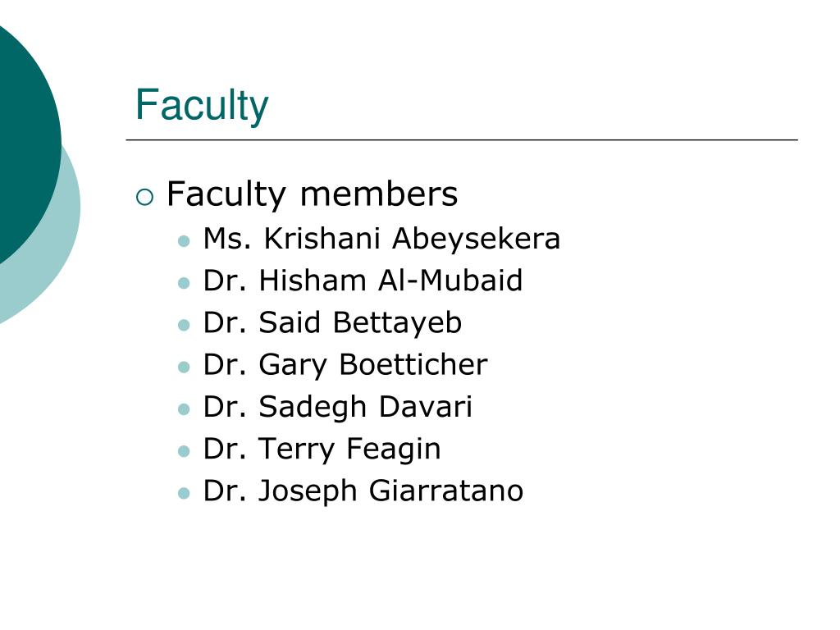840x630 pixels.
Task: Select the Faculty members heading text
Action: tap(312, 194)
